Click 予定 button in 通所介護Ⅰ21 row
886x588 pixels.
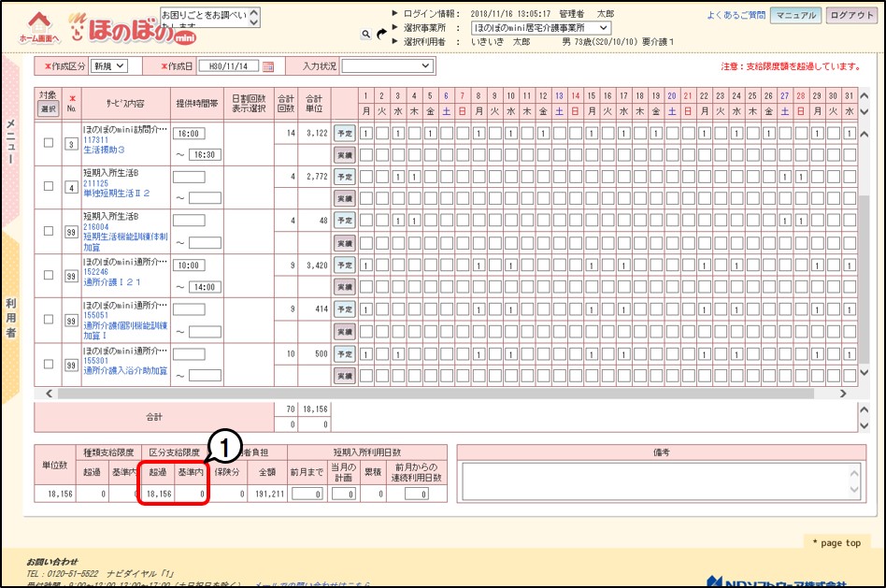(x=345, y=265)
